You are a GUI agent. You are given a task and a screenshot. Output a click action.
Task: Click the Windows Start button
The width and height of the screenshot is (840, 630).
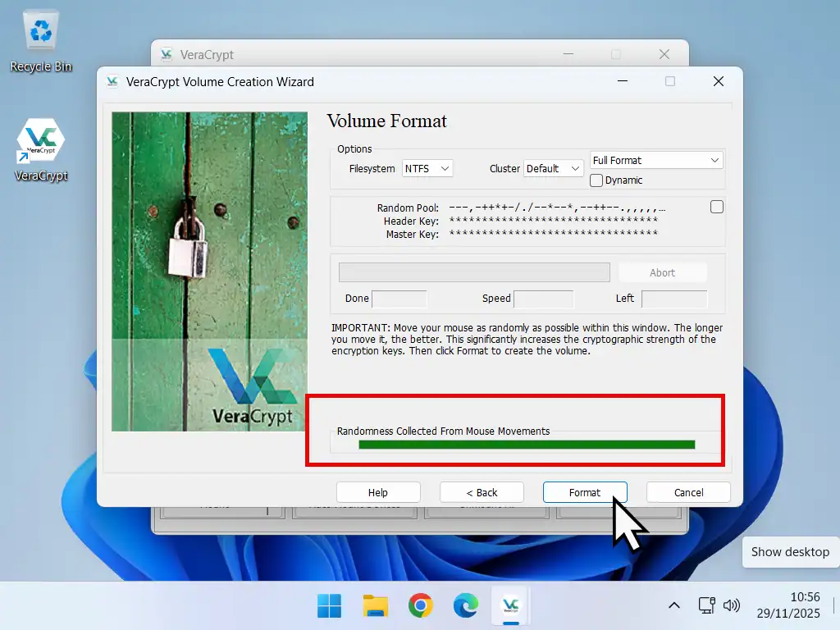point(329,605)
